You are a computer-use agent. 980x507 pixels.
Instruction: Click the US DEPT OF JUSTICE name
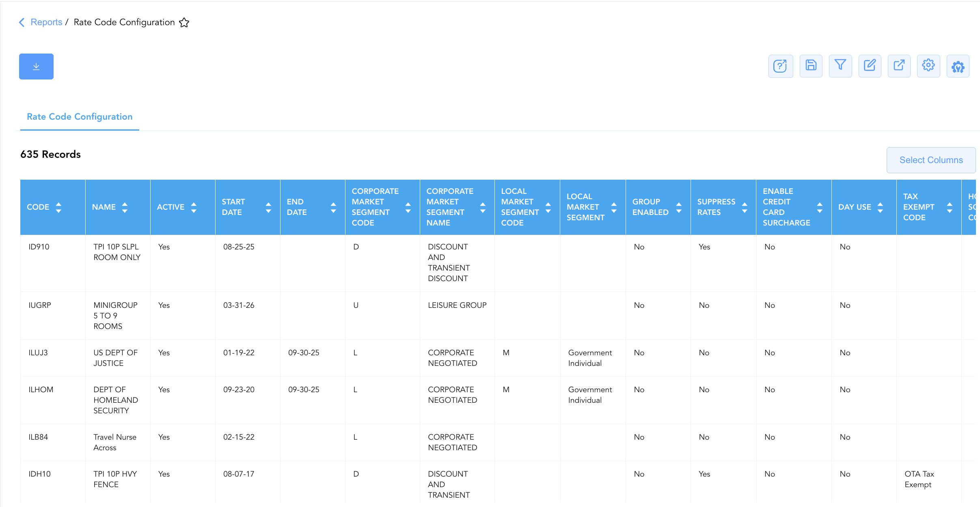[115, 358]
